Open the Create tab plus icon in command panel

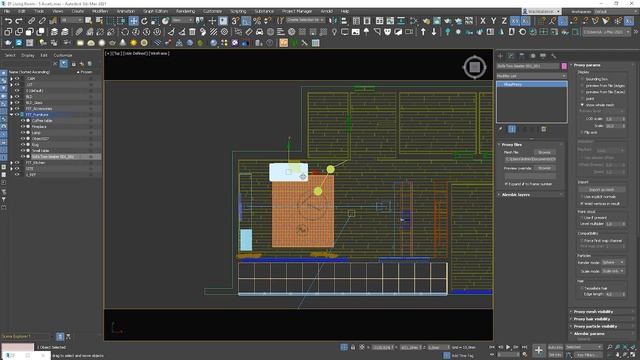501,56
